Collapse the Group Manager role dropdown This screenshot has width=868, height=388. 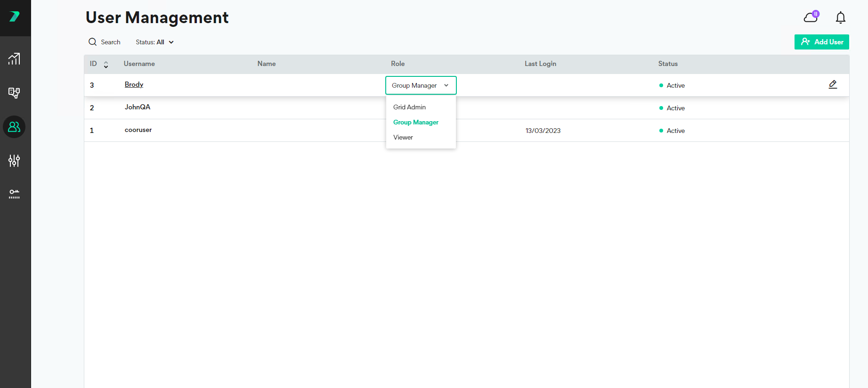tap(421, 85)
